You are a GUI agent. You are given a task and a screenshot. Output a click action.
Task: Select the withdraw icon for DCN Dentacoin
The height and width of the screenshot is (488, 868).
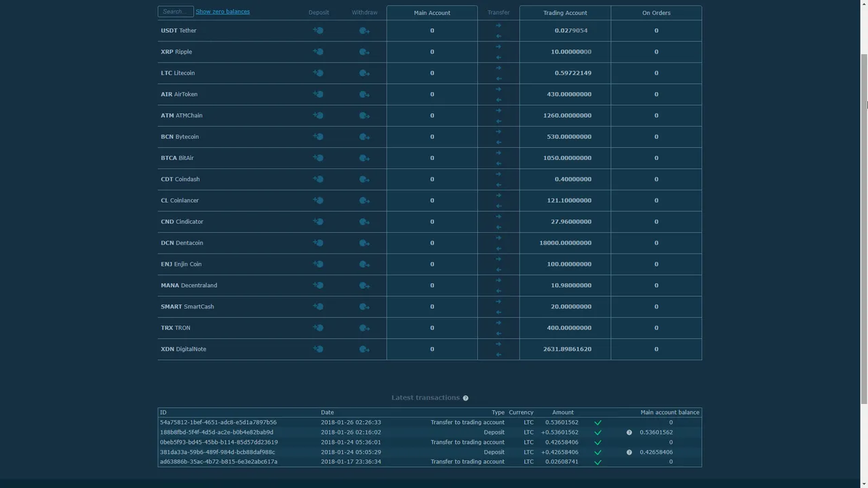[364, 243]
